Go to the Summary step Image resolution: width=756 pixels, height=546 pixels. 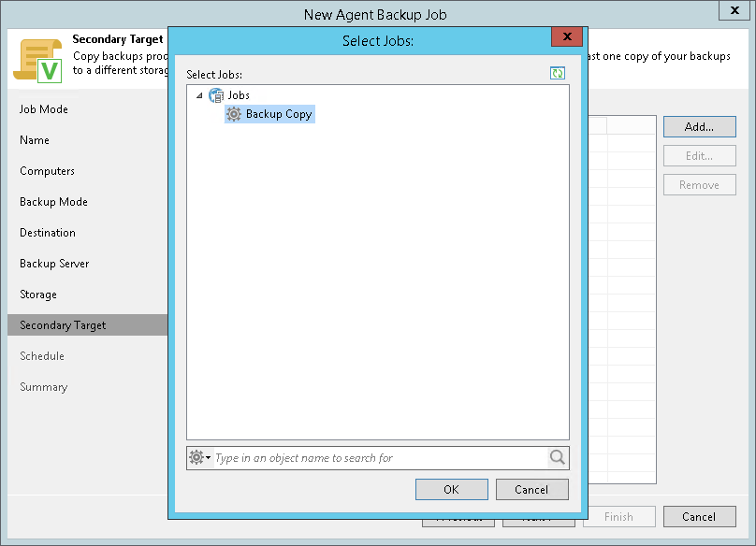tap(44, 387)
